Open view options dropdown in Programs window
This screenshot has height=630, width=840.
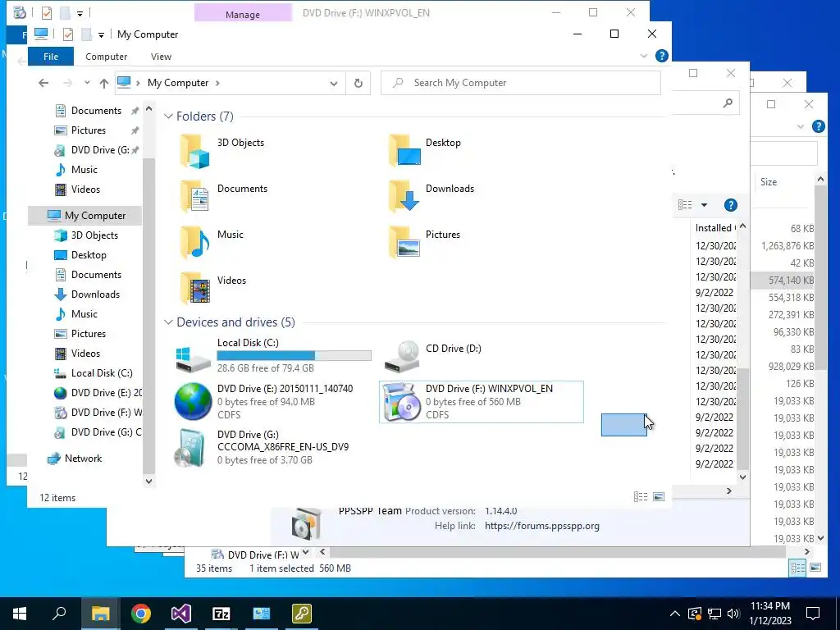pos(704,204)
